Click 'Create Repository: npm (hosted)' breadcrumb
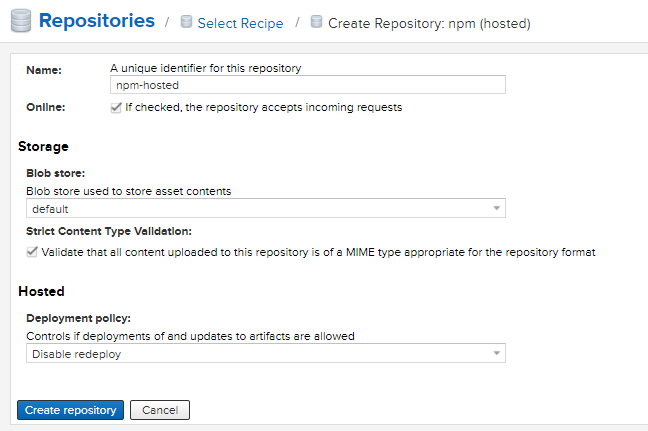The height and width of the screenshot is (431, 648). (x=429, y=23)
